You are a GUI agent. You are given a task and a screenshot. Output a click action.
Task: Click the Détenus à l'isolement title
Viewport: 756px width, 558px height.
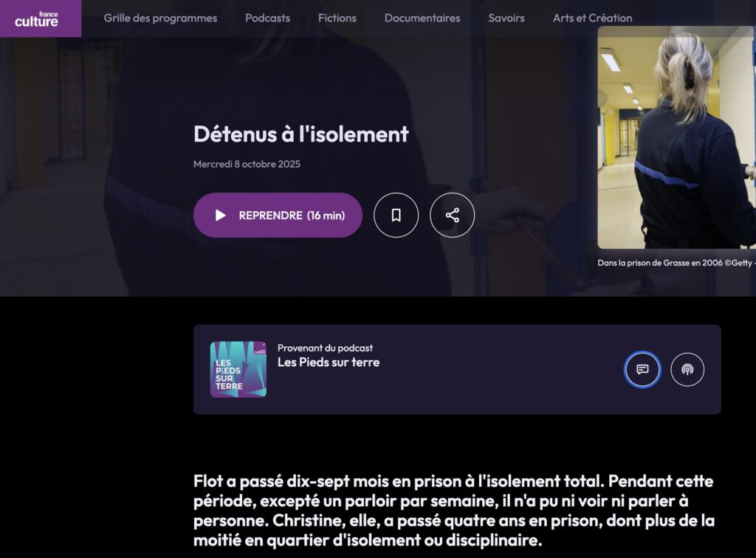pos(300,134)
